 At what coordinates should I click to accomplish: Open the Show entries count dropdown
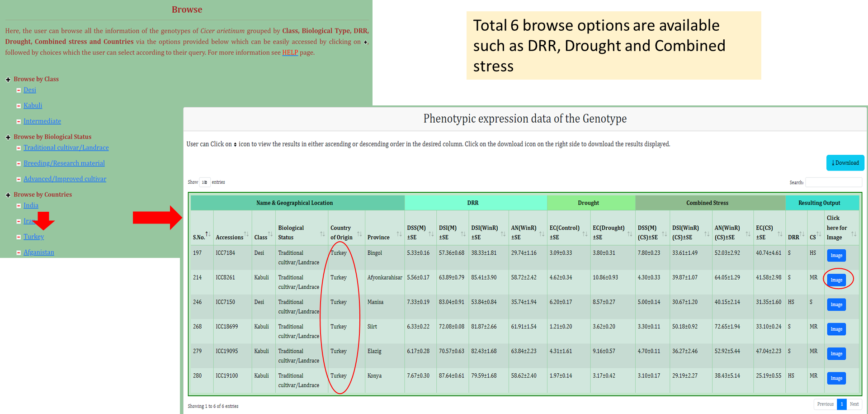pyautogui.click(x=204, y=182)
